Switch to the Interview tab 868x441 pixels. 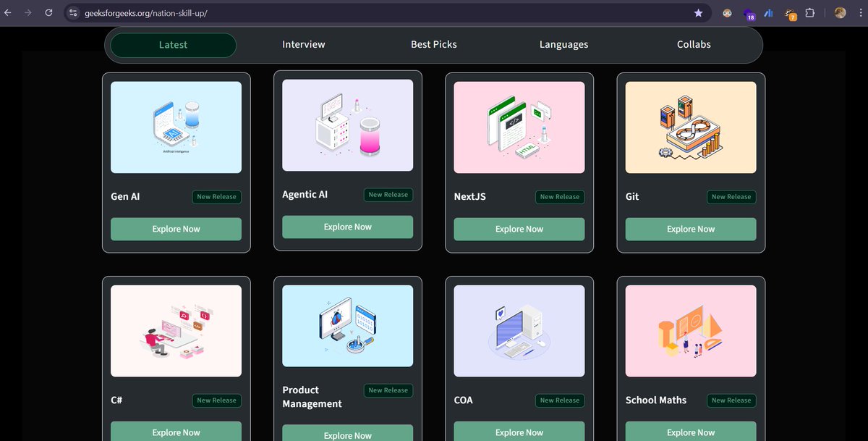[x=304, y=45]
